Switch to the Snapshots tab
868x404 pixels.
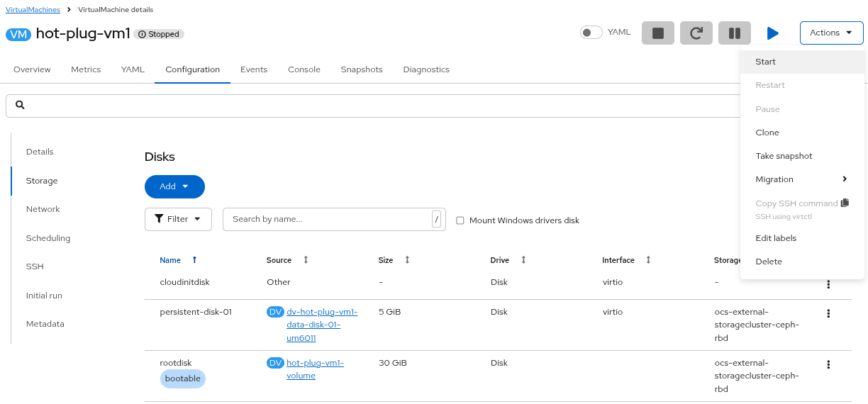(361, 69)
